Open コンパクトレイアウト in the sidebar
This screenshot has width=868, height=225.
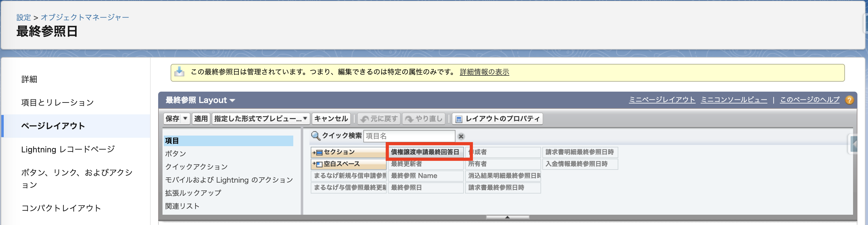[61, 208]
